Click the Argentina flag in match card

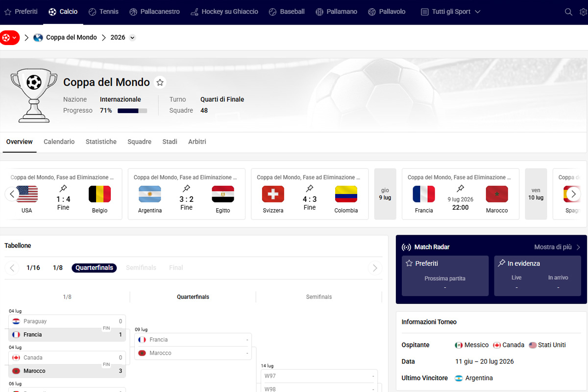click(x=150, y=194)
